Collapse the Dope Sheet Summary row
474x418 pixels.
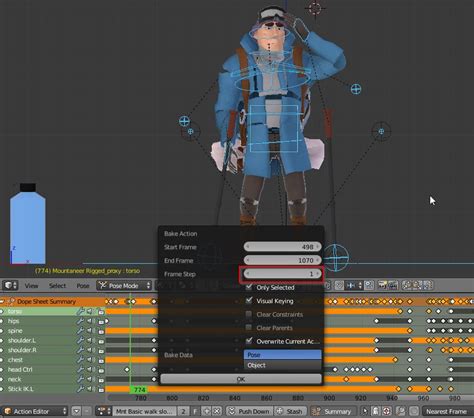point(3,302)
